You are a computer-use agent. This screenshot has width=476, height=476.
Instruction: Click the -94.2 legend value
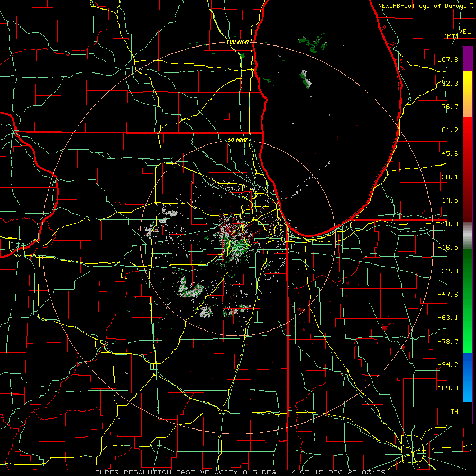tap(448, 365)
